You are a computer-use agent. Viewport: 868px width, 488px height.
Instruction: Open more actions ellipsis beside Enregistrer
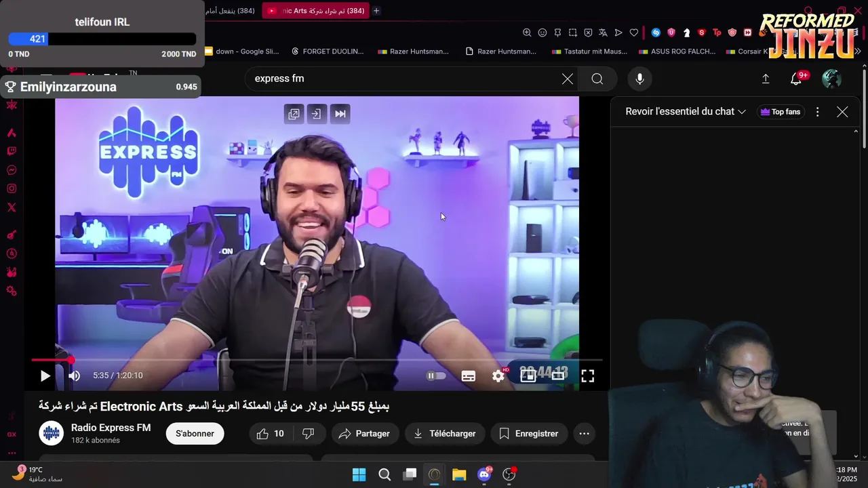584,434
